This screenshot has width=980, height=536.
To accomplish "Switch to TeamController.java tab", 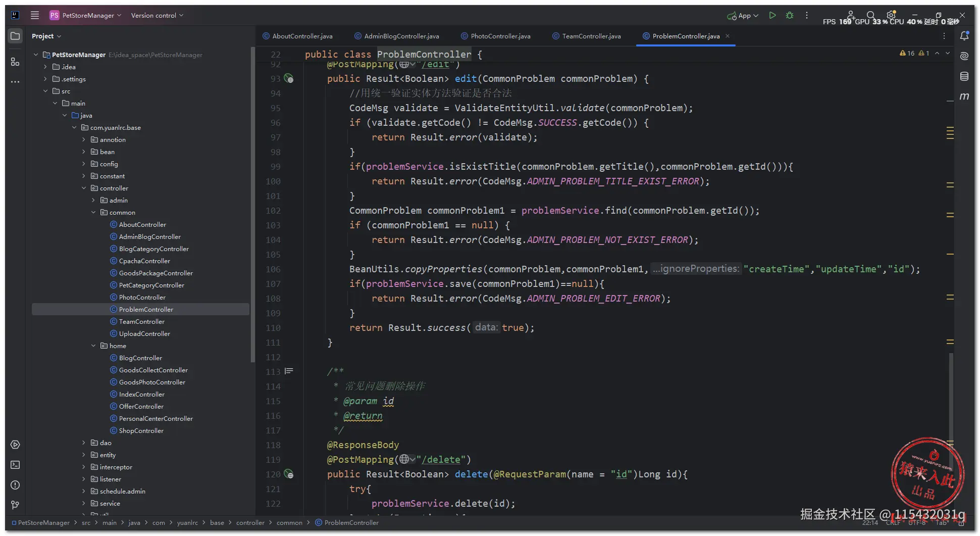I will (587, 36).
